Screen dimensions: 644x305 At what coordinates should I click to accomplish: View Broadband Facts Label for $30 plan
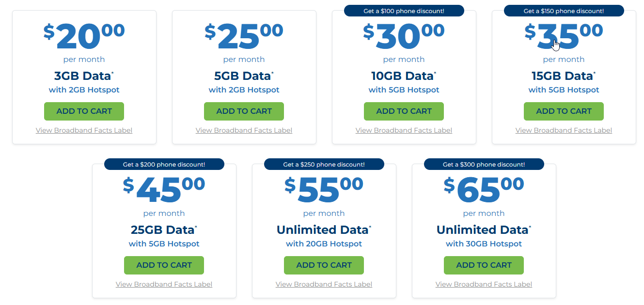pyautogui.click(x=404, y=130)
